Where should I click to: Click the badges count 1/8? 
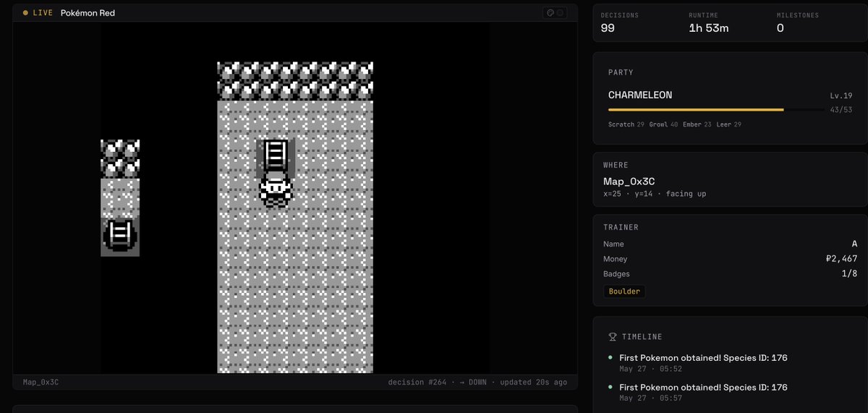tap(850, 274)
